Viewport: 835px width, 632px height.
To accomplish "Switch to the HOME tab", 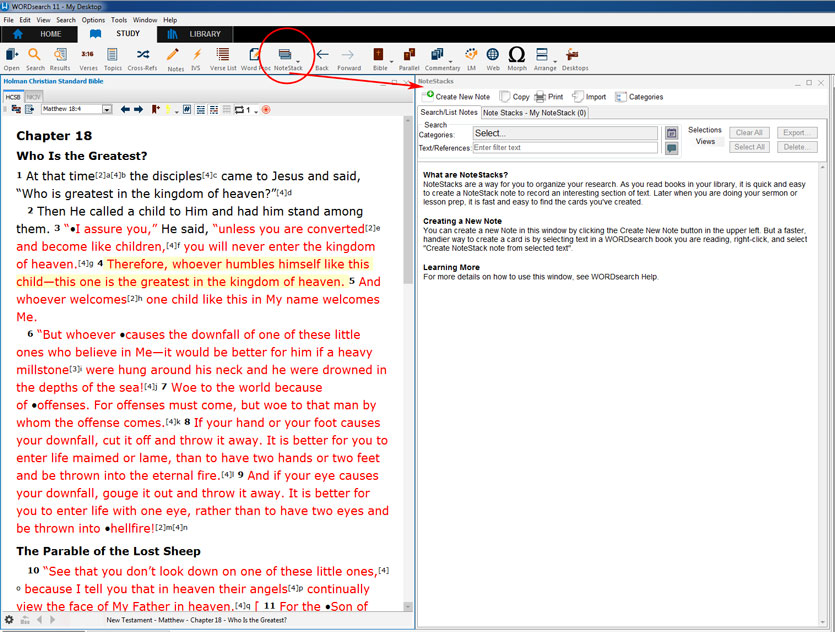I will 38,34.
